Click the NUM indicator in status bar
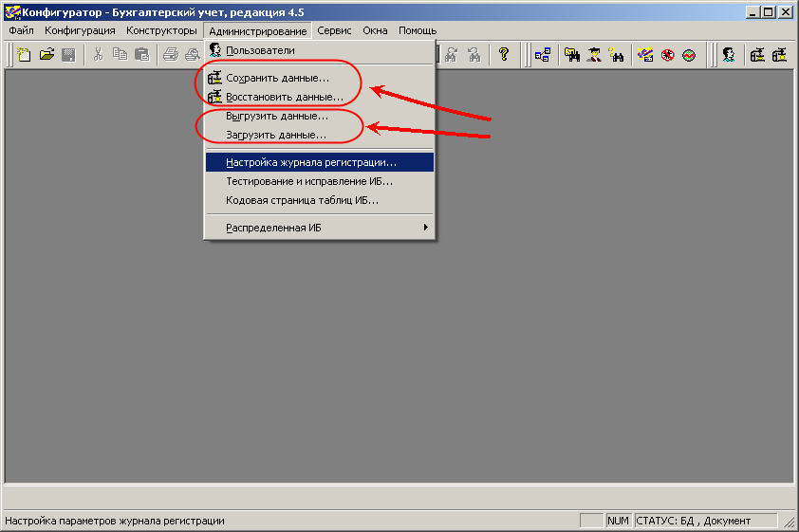This screenshot has height=532, width=799. 618,521
